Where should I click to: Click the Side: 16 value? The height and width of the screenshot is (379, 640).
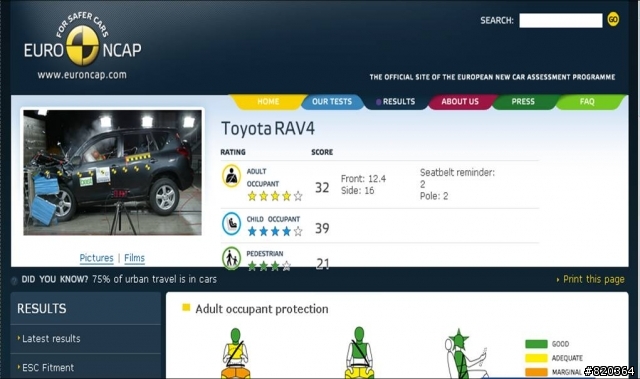(358, 191)
